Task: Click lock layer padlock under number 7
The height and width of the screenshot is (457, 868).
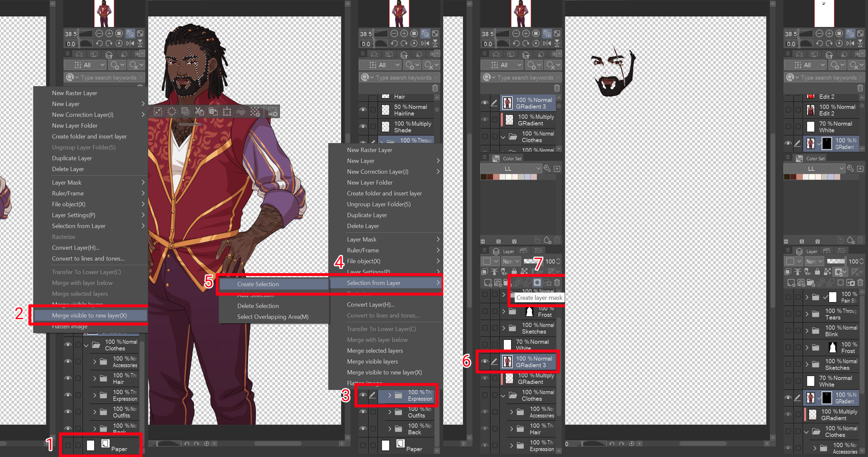Action: pyautogui.click(x=514, y=271)
